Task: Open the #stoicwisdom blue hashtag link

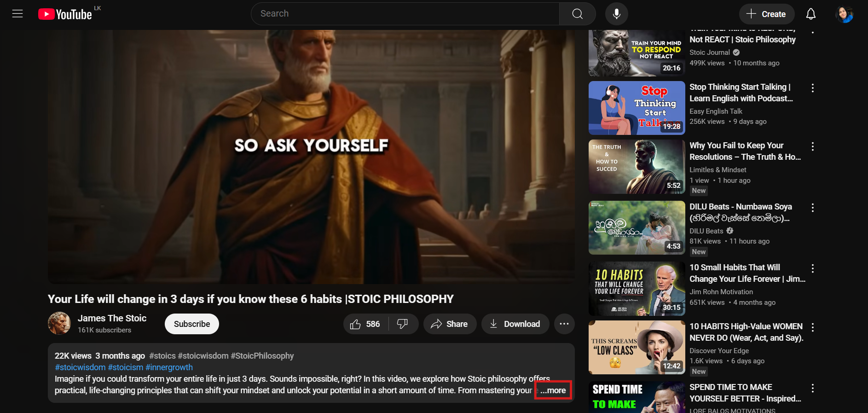Action: [x=80, y=367]
